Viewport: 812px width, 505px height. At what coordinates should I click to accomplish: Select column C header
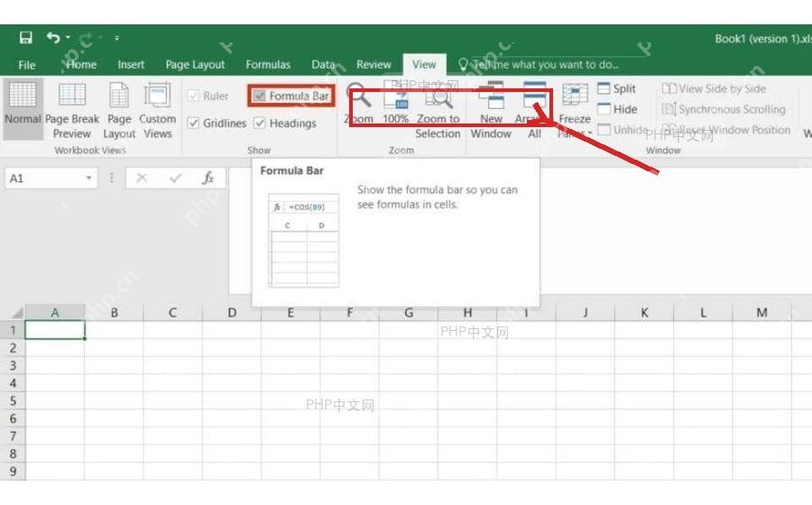(x=172, y=313)
